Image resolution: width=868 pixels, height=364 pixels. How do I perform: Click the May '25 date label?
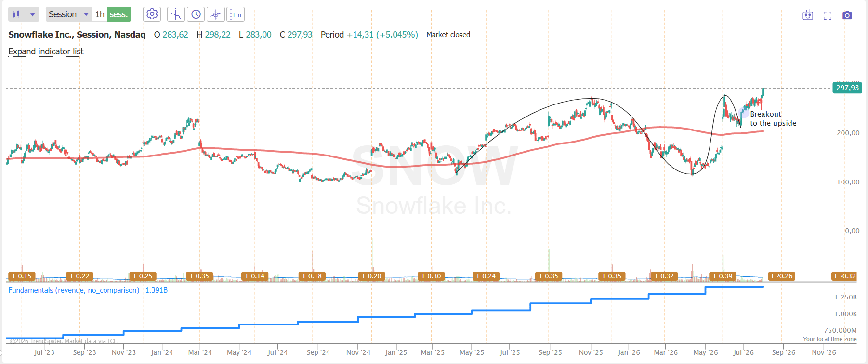click(472, 352)
